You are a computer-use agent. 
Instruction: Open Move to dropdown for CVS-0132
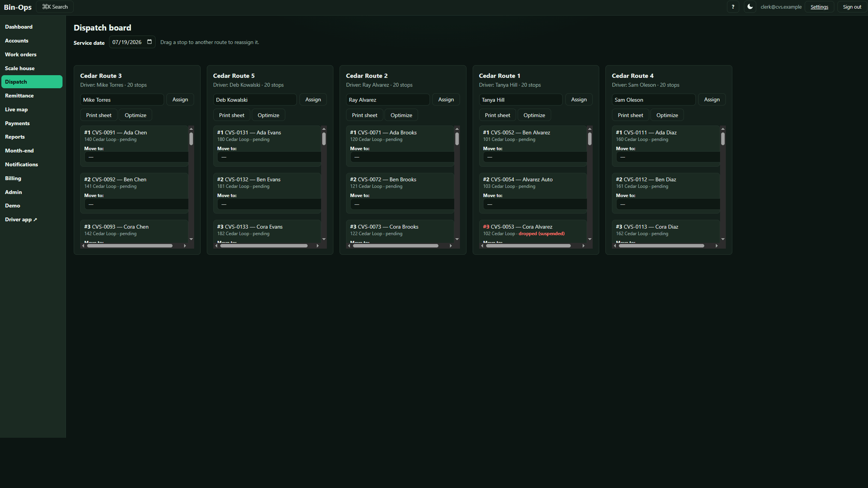(269, 204)
